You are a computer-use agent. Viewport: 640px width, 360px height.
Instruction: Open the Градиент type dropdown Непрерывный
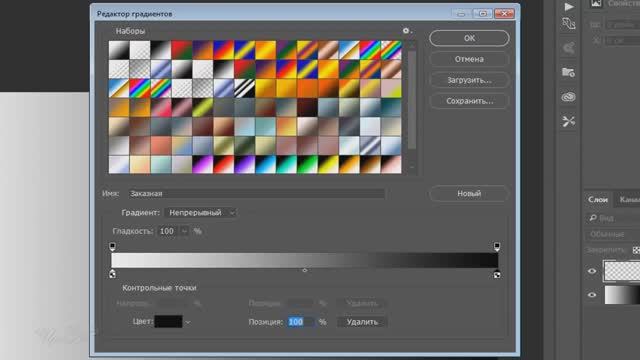[x=200, y=213]
